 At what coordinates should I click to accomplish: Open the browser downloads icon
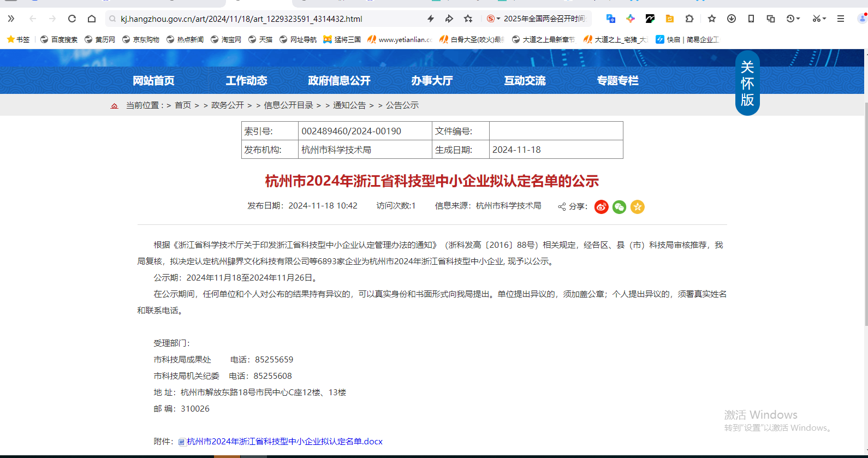[732, 19]
